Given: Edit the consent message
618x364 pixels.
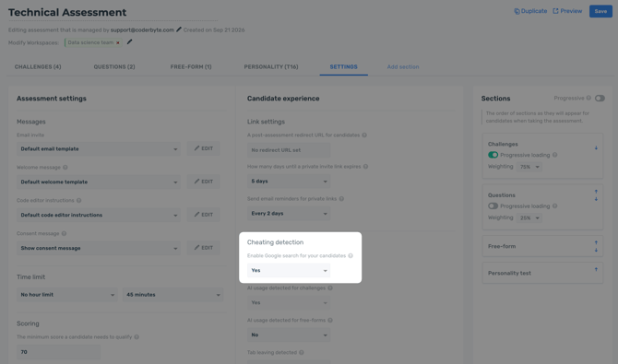Looking at the screenshot, I should click(x=203, y=248).
